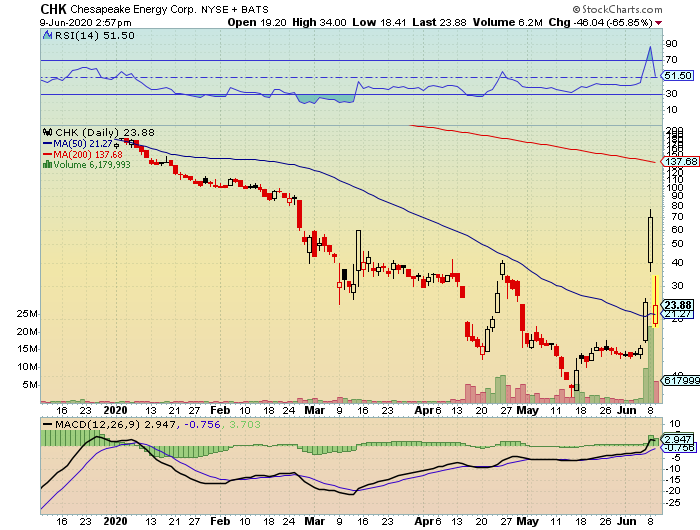Click the 137.68 red MA(200) price tag
The image size is (700, 530).
click(x=680, y=162)
